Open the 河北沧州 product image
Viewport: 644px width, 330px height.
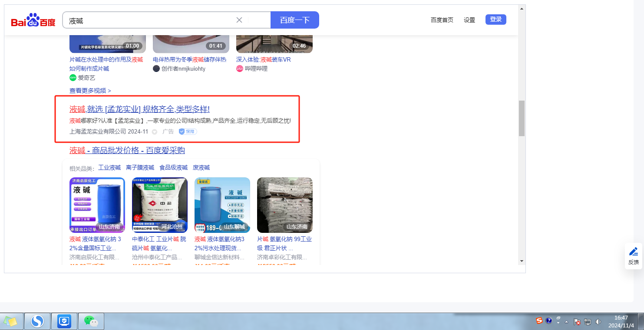tap(160, 205)
